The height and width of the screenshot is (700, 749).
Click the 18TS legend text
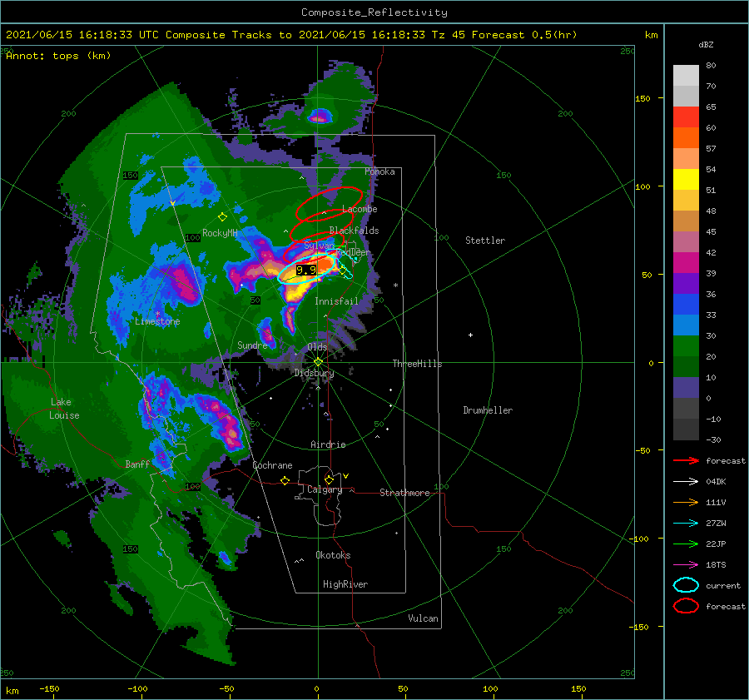point(716,565)
